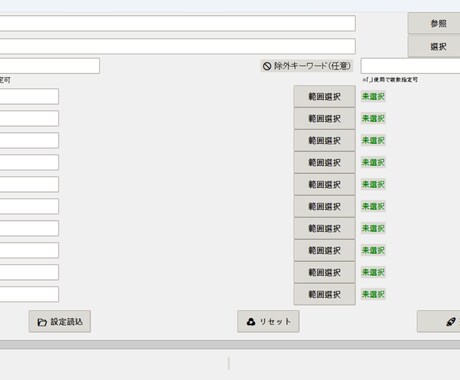Focus the long path field beside 参照
The height and width of the screenshot is (380, 460).
(178, 23)
